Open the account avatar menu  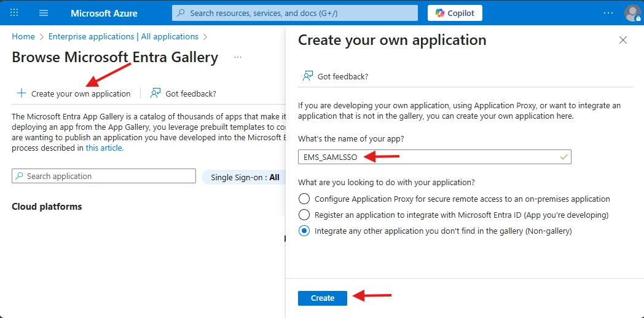coord(632,13)
